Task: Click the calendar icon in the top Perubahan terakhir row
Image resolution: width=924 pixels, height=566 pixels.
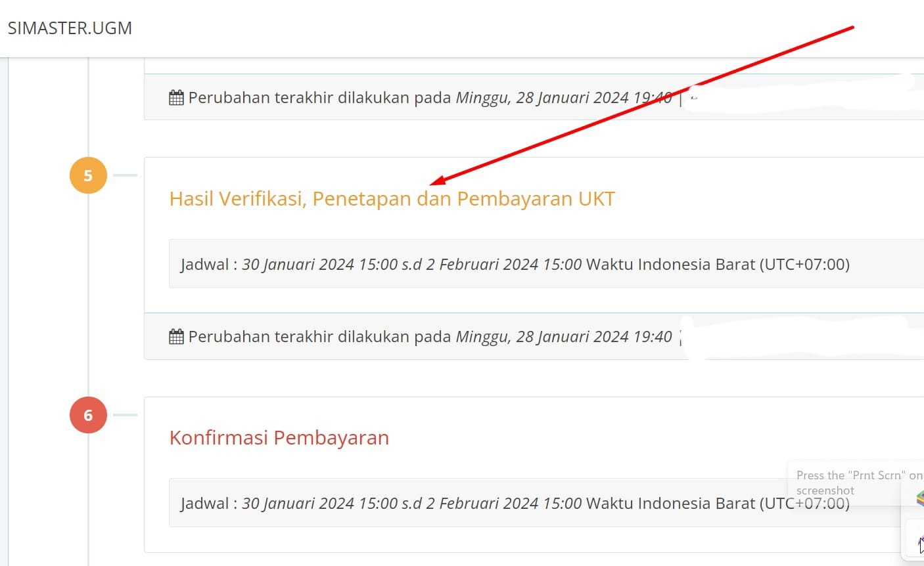Action: click(175, 97)
